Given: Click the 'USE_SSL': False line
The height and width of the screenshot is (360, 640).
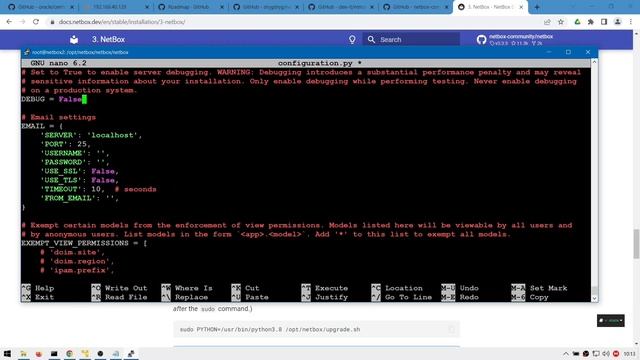Looking at the screenshot, I should point(80,171).
